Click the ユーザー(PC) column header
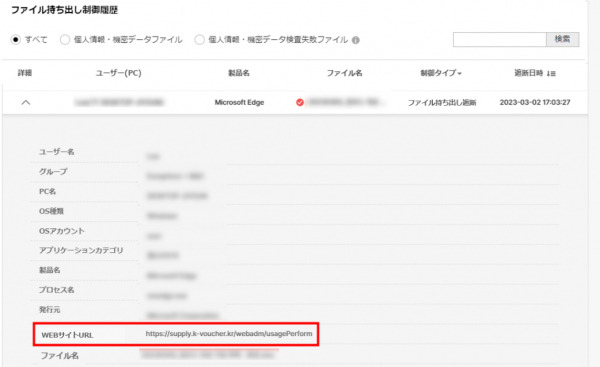 coord(118,73)
